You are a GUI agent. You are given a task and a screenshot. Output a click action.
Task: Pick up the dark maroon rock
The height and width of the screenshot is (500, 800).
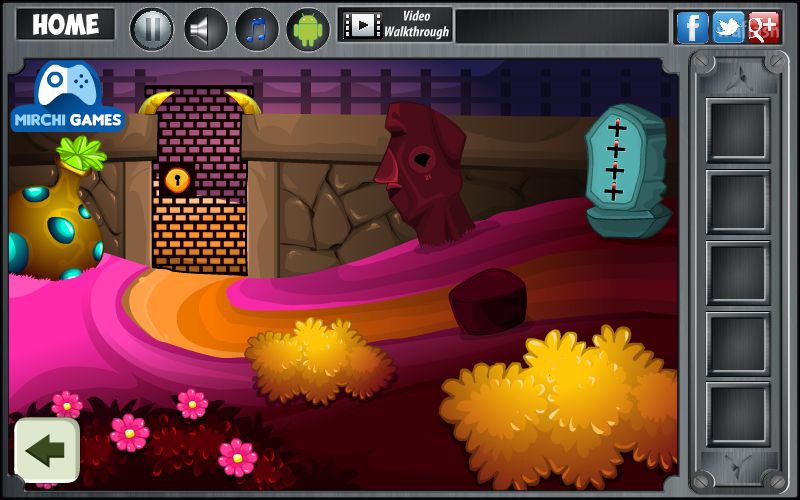pos(488,302)
